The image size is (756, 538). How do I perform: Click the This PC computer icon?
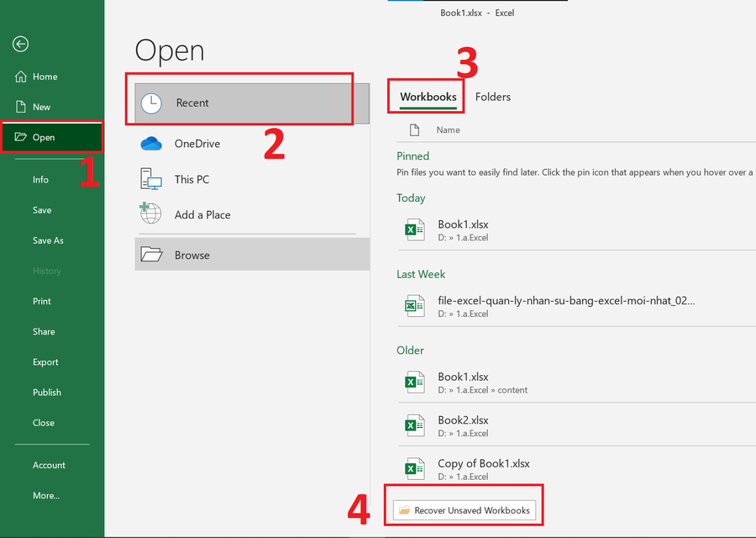[x=151, y=179]
